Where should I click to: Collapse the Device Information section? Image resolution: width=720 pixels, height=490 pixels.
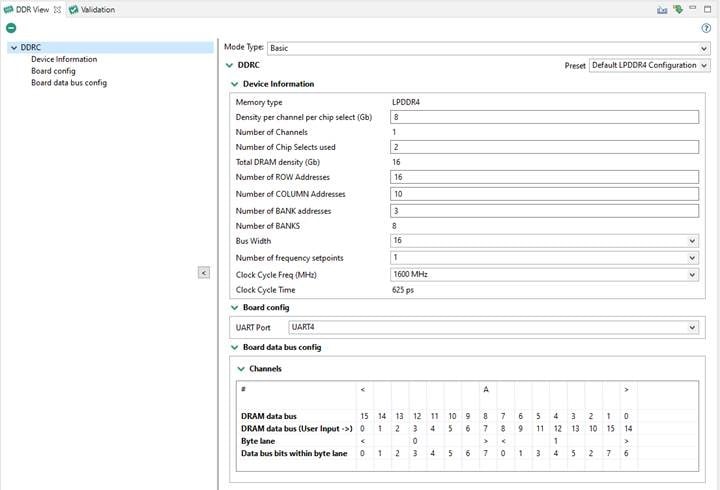point(235,84)
